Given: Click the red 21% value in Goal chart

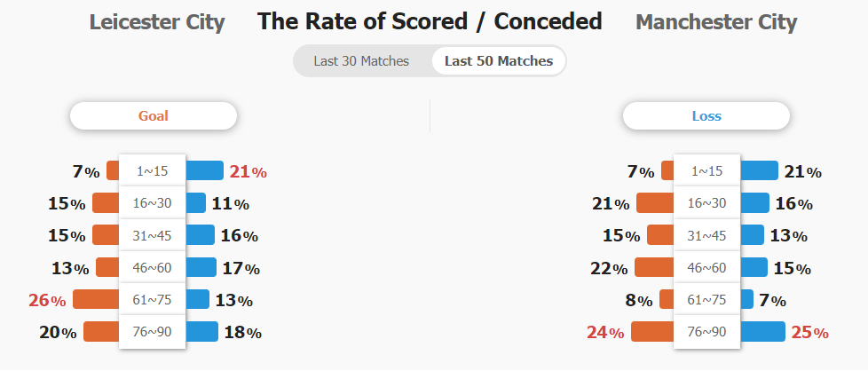Looking at the screenshot, I should click(x=248, y=172).
